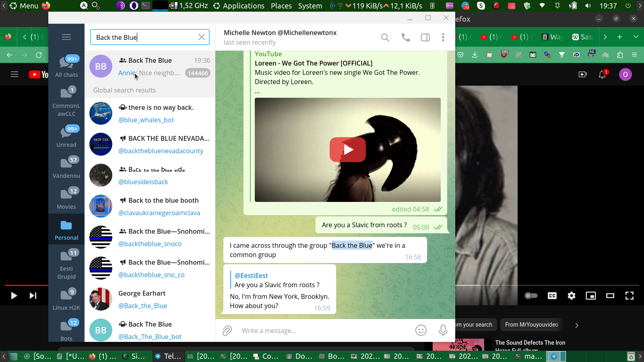Attach a file with paperclip icon
The width and height of the screenshot is (644, 362).
click(227, 331)
